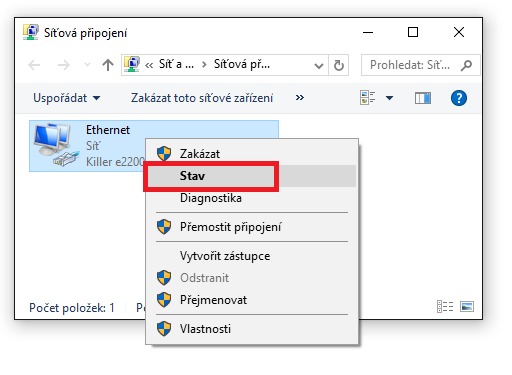
Task: Go up one folder level
Action: pyautogui.click(x=108, y=65)
